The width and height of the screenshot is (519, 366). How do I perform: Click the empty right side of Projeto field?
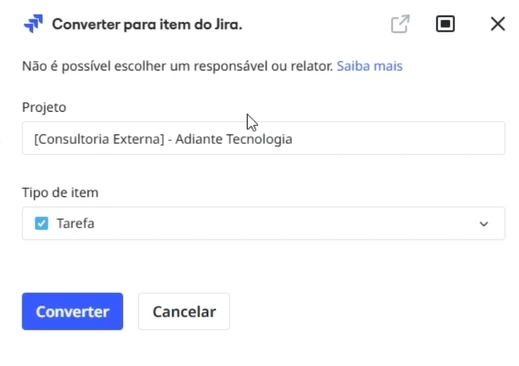(x=400, y=138)
